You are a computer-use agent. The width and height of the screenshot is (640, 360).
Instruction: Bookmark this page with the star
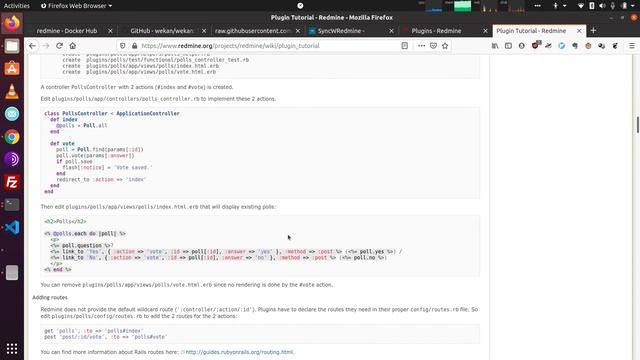coord(445,46)
